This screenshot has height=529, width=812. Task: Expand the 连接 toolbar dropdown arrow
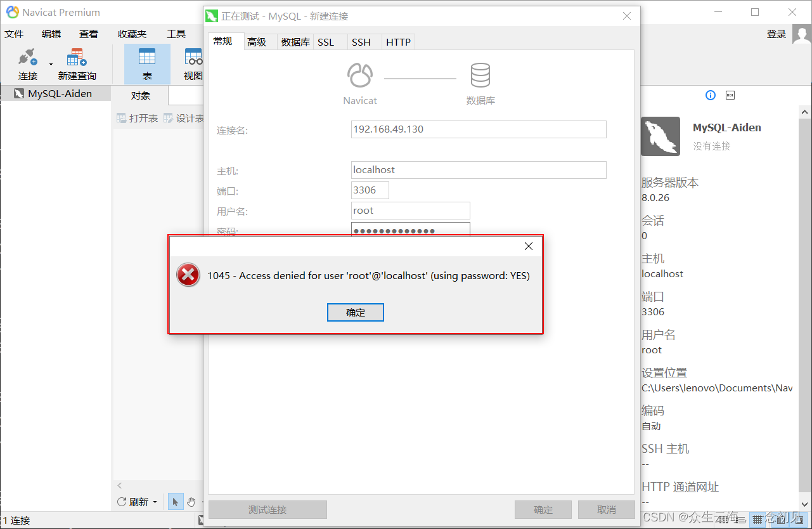coord(51,64)
